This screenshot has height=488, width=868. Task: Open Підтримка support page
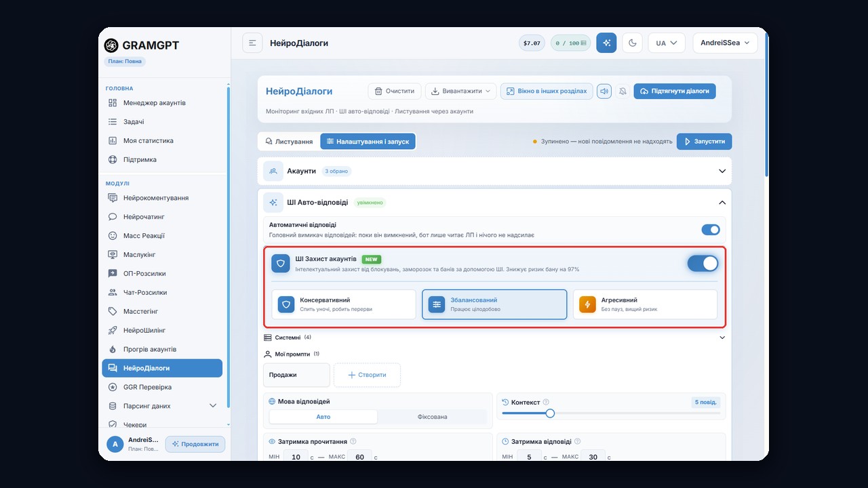pos(163,160)
